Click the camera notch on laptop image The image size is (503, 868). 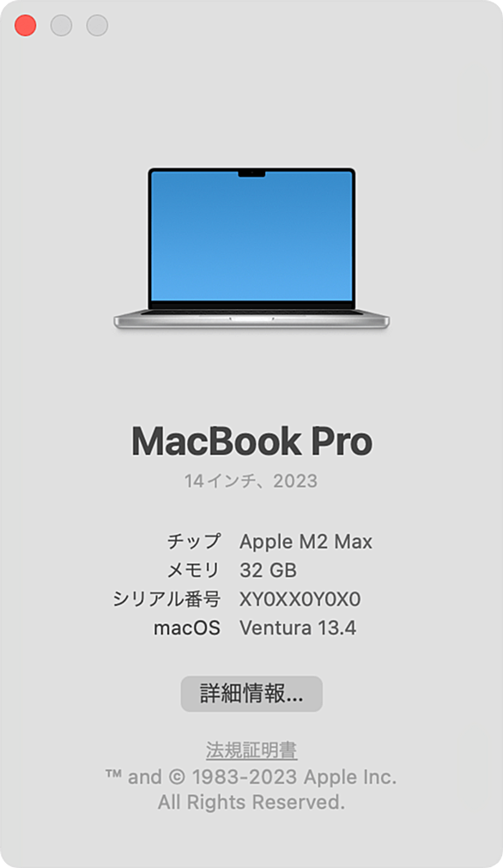pos(251,174)
